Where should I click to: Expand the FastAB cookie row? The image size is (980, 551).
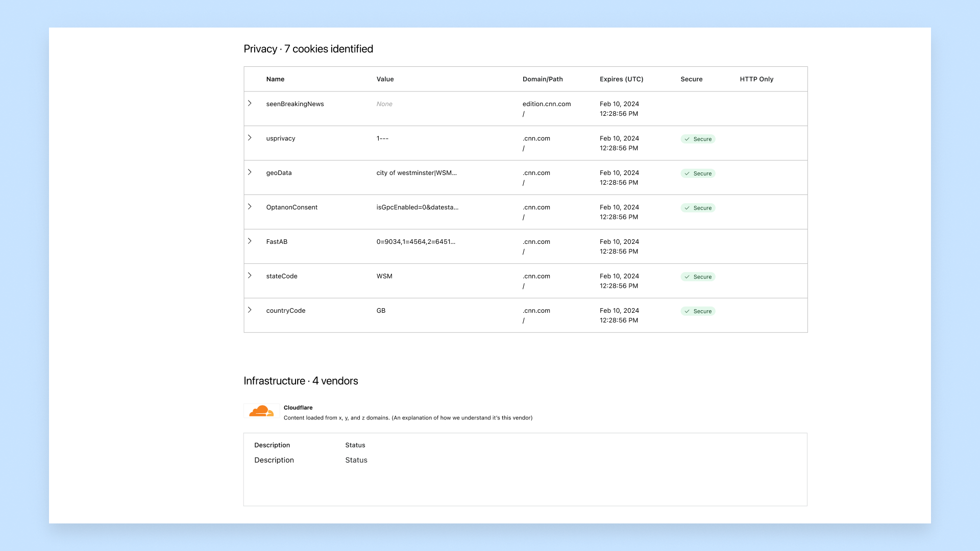250,241
